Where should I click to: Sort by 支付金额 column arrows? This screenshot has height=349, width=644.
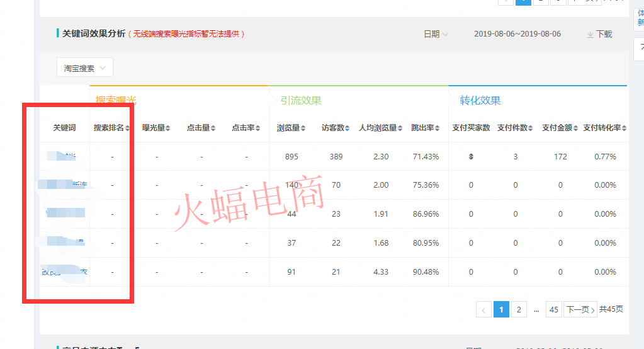pos(575,128)
